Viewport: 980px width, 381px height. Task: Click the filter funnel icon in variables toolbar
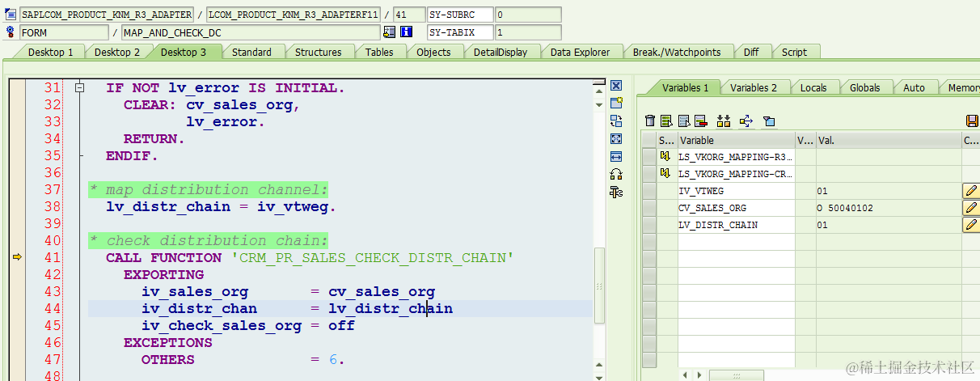(769, 121)
